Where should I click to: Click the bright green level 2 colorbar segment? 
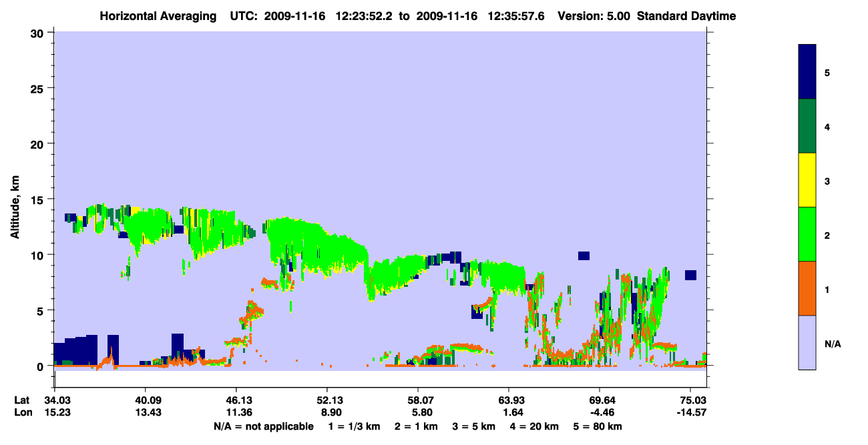point(807,234)
